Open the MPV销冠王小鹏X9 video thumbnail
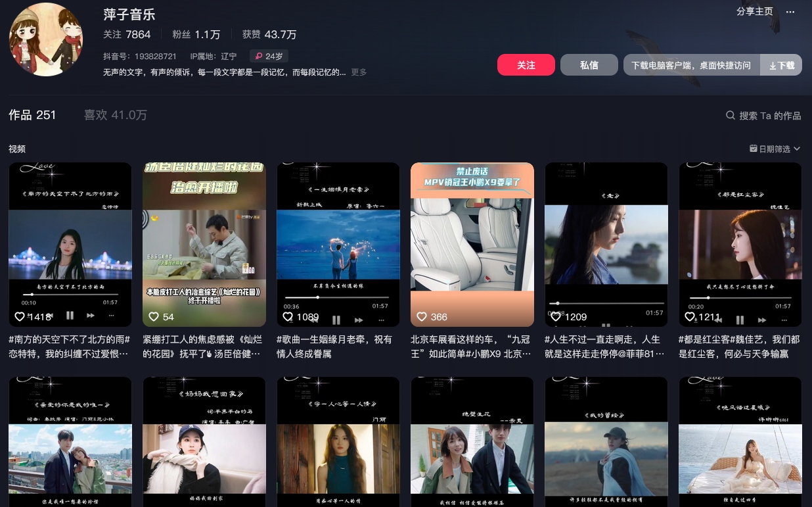The width and height of the screenshot is (812, 507). point(472,245)
